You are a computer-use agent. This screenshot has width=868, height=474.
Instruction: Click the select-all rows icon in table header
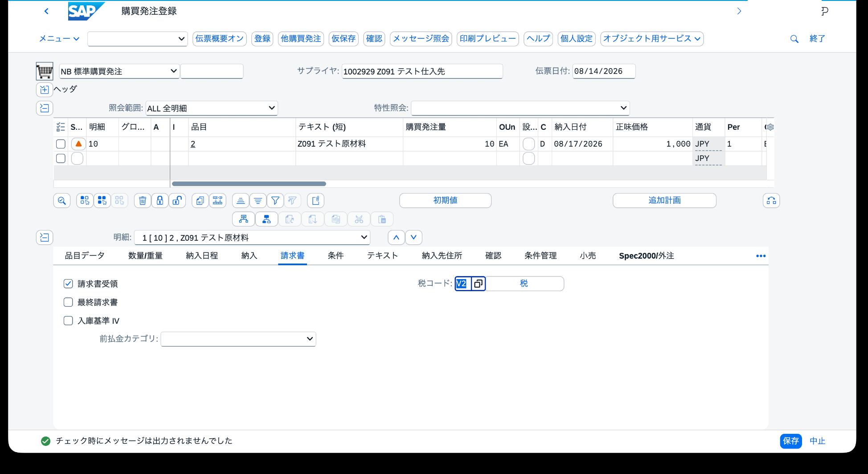point(61,127)
